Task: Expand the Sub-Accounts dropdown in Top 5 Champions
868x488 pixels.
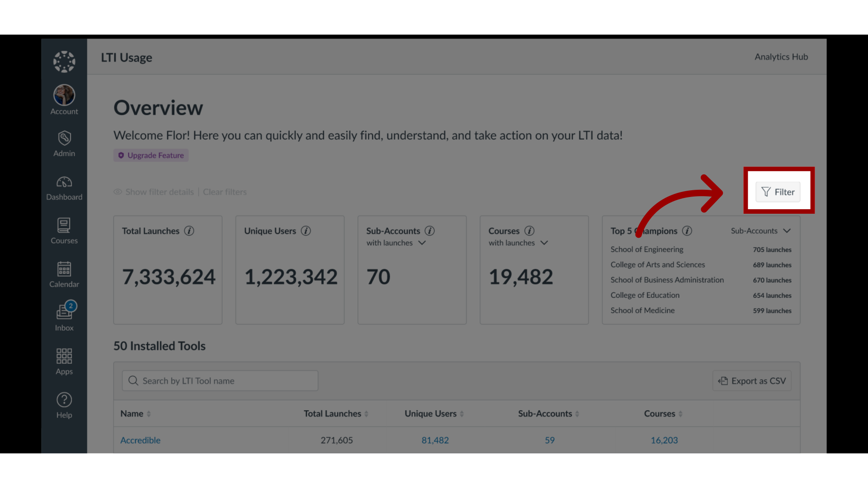Action: [x=761, y=230]
